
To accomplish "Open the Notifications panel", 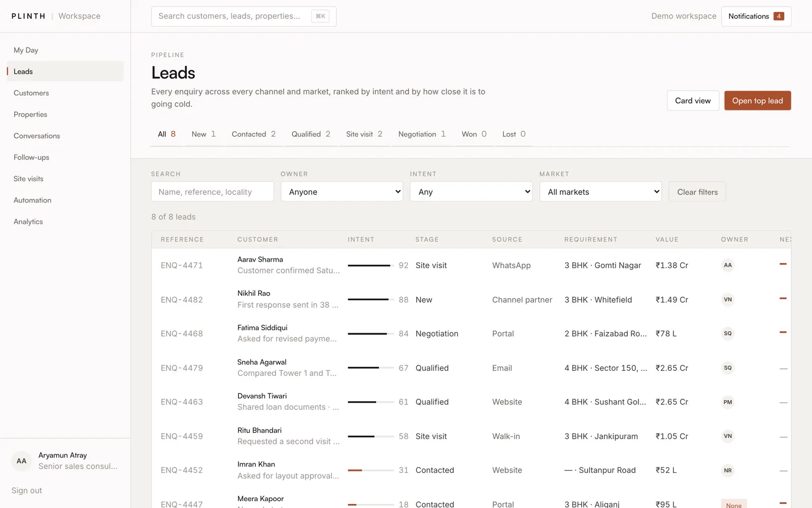I will 756,16.
